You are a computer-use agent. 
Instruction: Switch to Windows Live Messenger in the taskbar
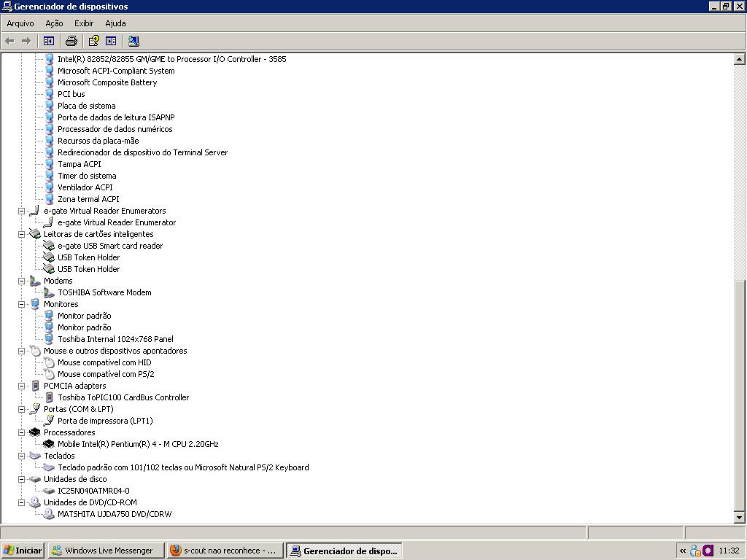(106, 551)
